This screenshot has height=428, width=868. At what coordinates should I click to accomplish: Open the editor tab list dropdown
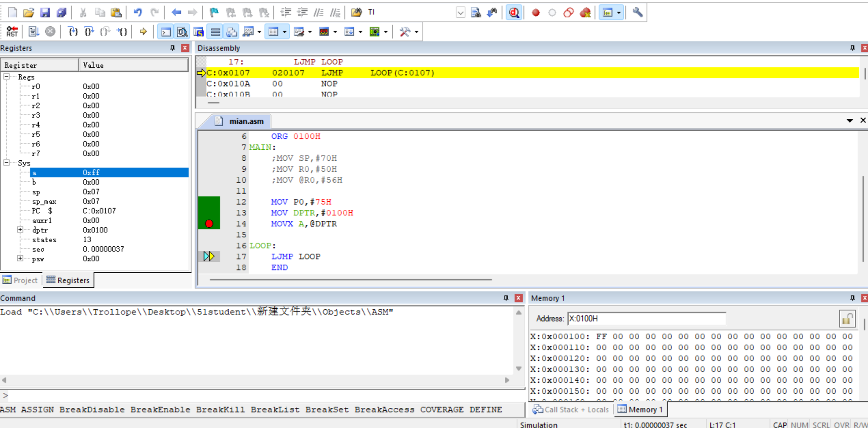coord(850,121)
